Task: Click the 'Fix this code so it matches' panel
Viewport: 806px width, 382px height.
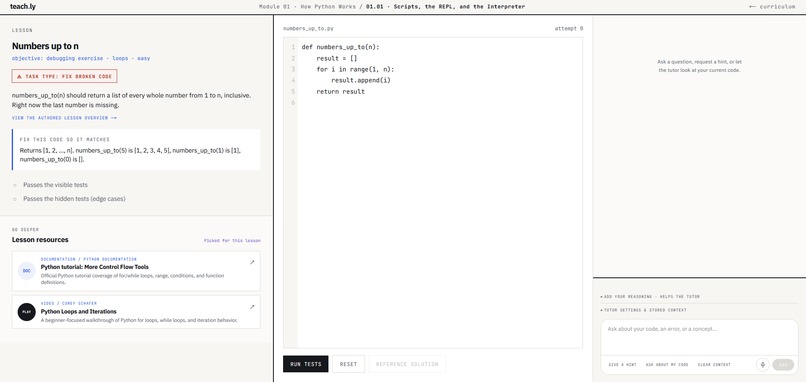Action: (136, 150)
